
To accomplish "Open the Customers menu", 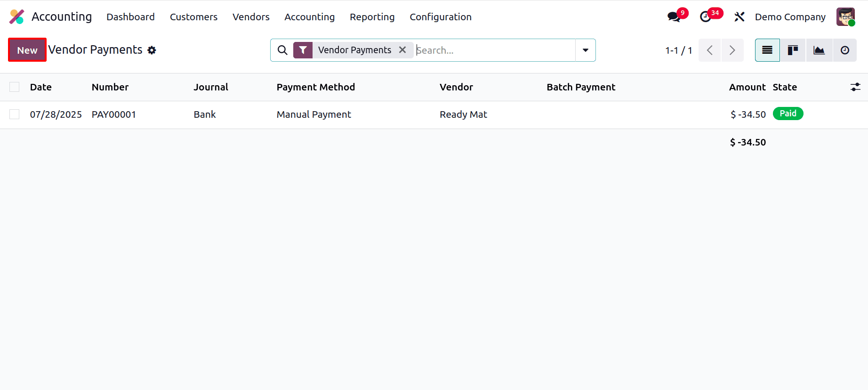I will point(193,17).
